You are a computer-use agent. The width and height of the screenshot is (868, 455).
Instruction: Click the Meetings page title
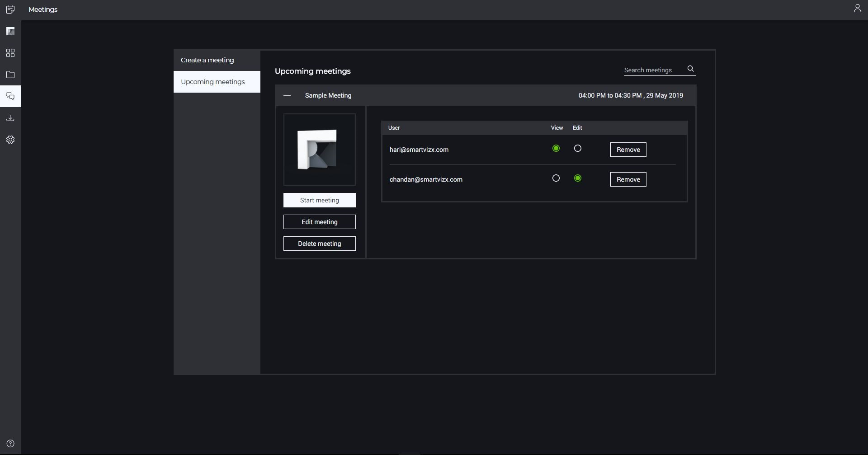43,9
